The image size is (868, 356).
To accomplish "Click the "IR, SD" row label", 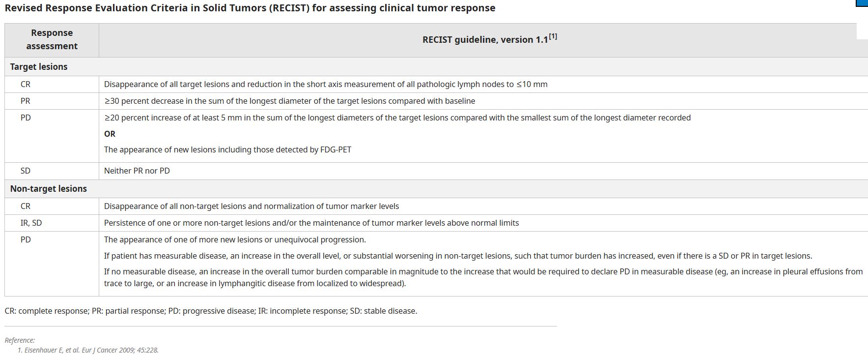I will pyautogui.click(x=31, y=223).
